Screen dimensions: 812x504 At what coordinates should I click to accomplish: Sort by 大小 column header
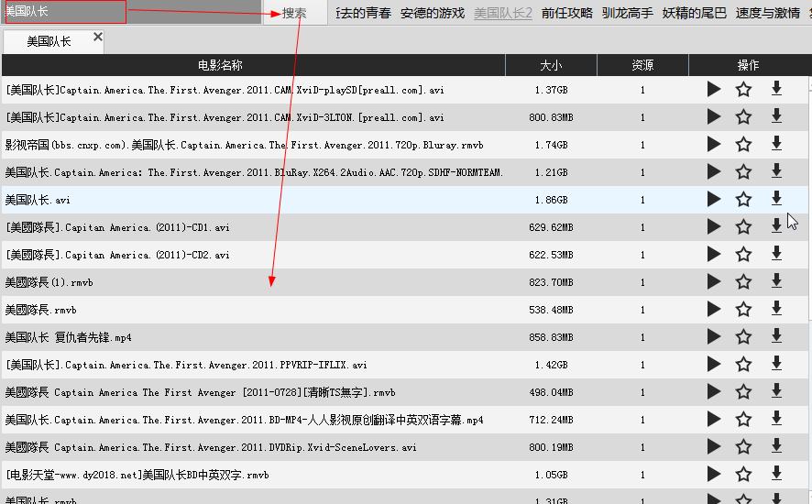pos(551,65)
